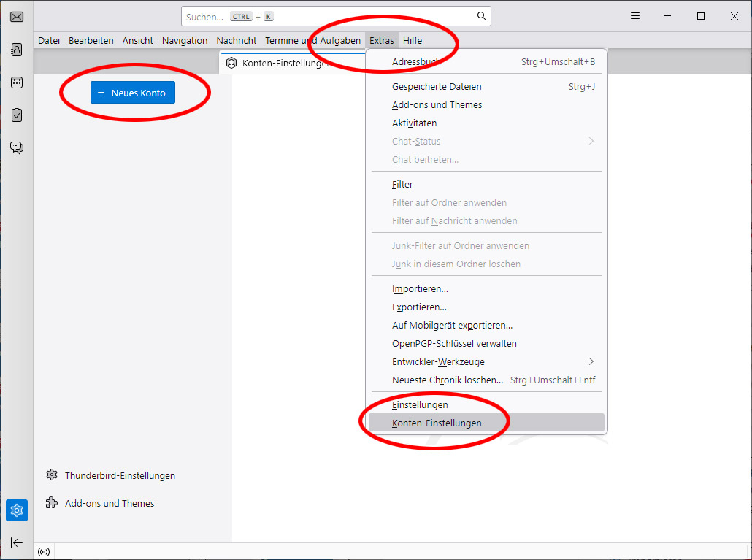Open the Nachricht menu

pos(237,41)
